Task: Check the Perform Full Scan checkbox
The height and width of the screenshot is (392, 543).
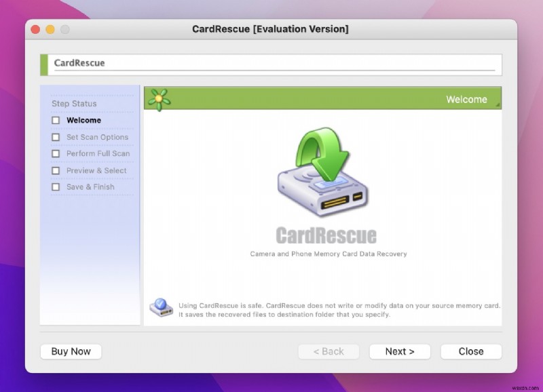Action: tap(56, 154)
